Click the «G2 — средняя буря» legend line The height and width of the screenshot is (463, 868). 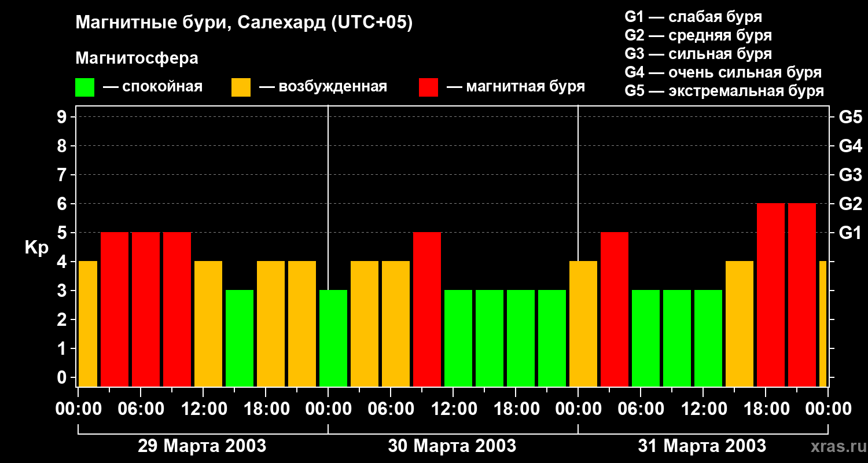click(x=698, y=35)
